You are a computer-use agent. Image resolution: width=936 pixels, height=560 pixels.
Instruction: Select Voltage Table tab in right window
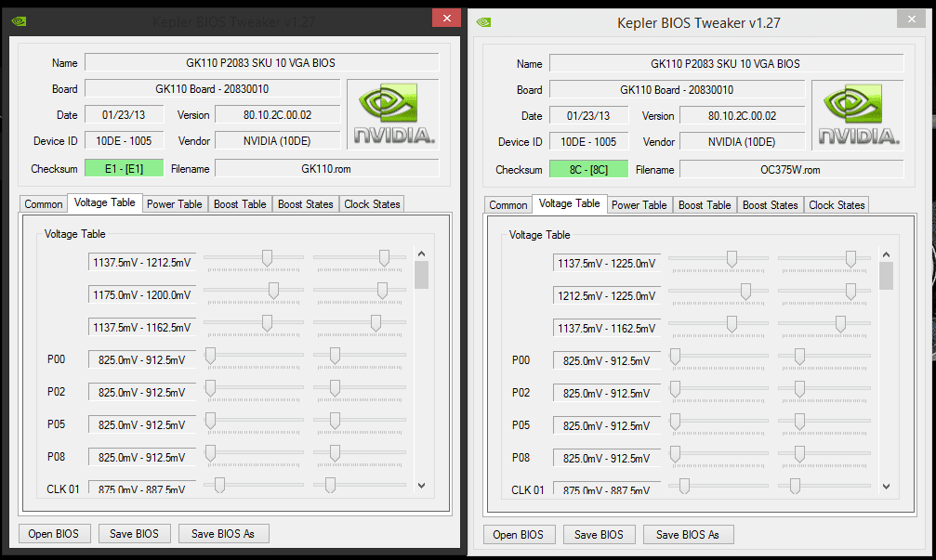tap(570, 204)
